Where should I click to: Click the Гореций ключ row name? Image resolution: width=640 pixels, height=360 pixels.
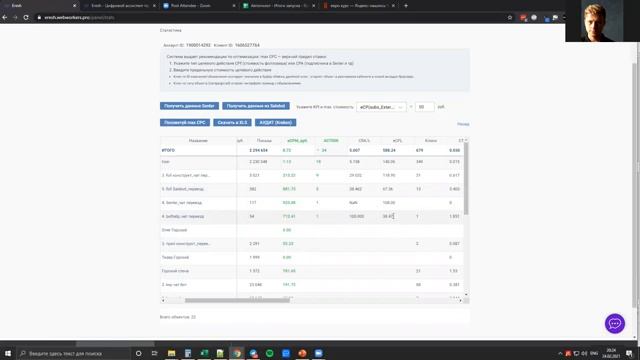[x=175, y=271]
